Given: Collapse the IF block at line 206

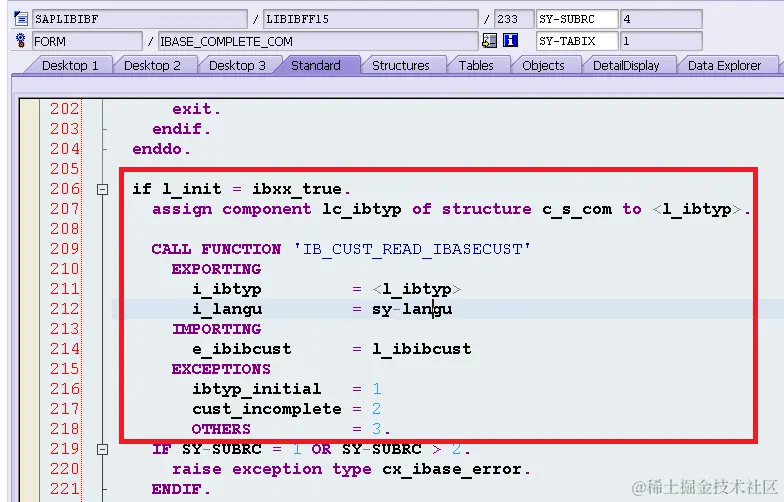Looking at the screenshot, I should pos(102,189).
